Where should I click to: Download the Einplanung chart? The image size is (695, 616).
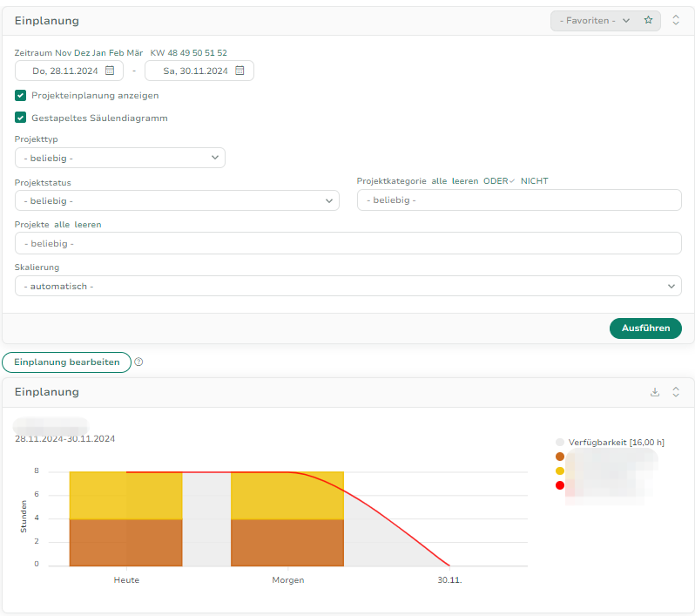655,392
